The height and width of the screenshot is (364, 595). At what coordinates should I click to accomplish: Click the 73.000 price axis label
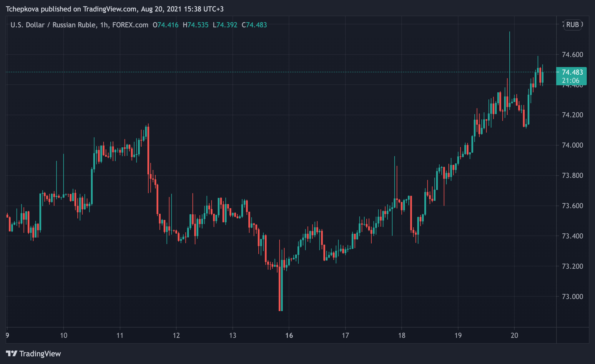click(572, 297)
